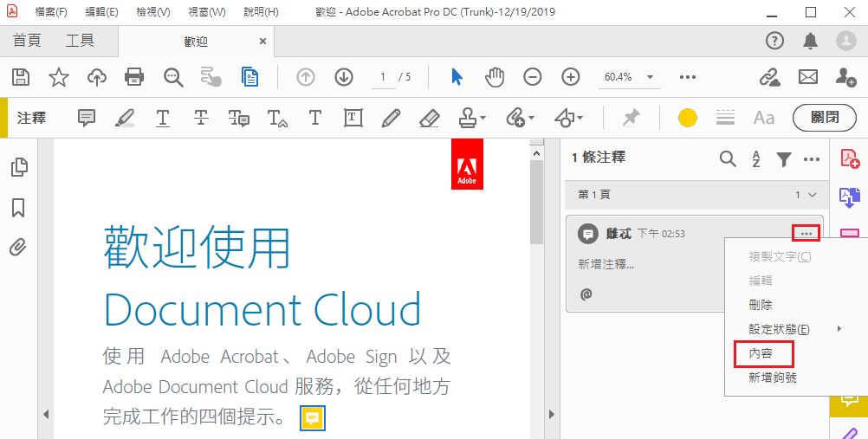Select the Highlight text tool
Screen dimensions: 868x439
point(125,118)
